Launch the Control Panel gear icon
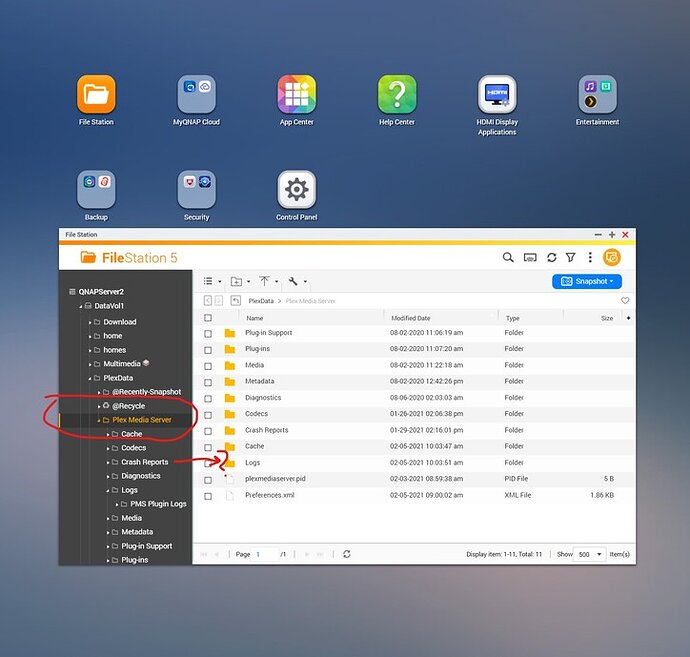690x657 pixels. coord(297,189)
